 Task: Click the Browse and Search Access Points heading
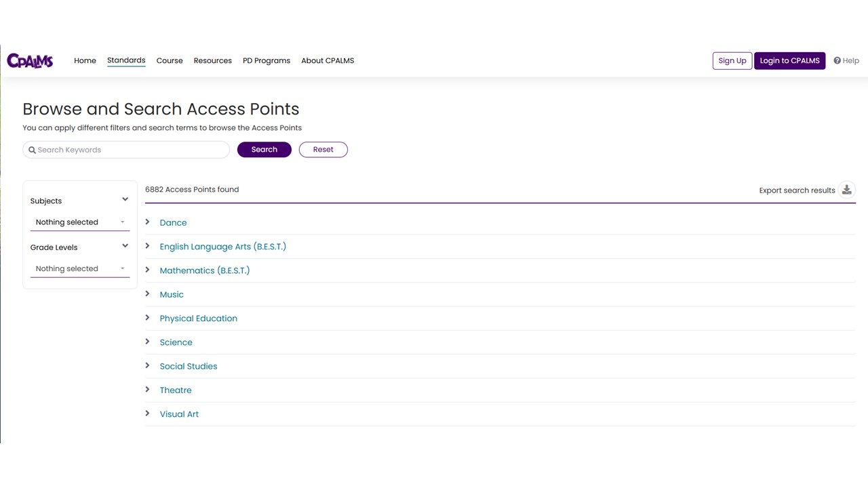(x=161, y=109)
